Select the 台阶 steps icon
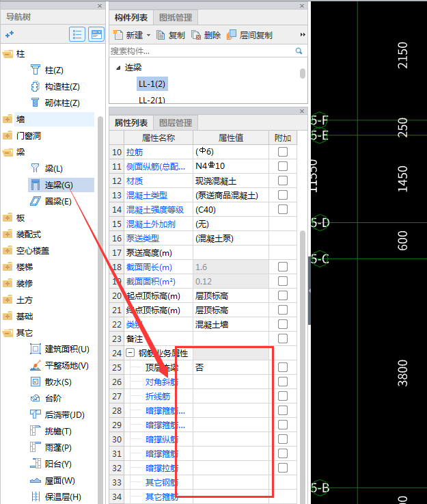 [x=36, y=398]
